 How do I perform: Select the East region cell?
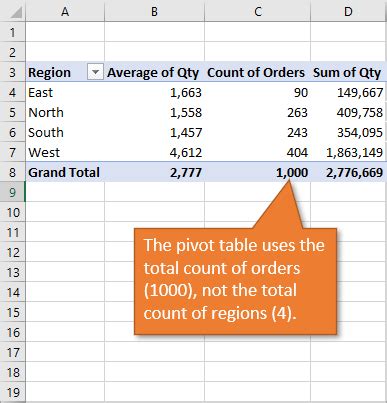click(65, 92)
